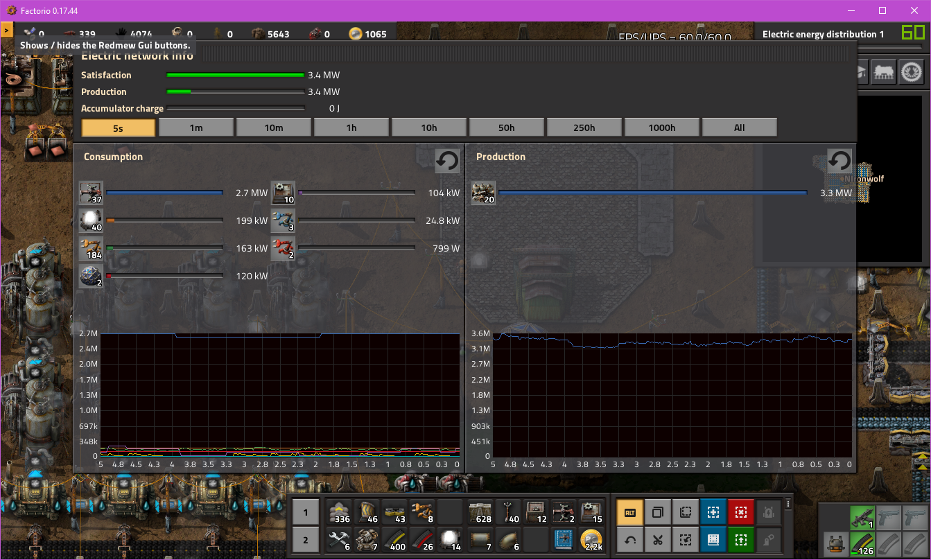Select electric pole in quickbar (40)
The height and width of the screenshot is (560, 931).
(507, 512)
